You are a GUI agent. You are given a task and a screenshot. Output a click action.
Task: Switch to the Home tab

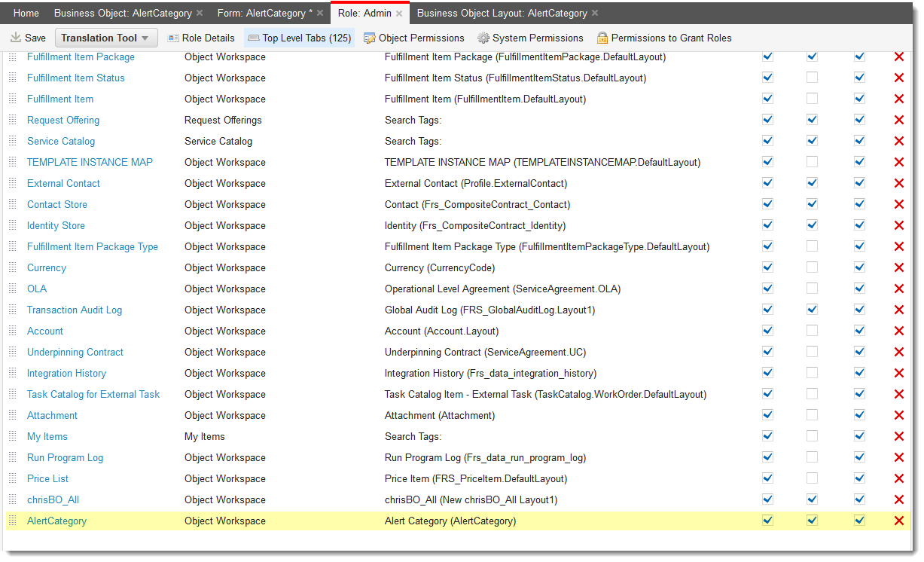[26, 14]
